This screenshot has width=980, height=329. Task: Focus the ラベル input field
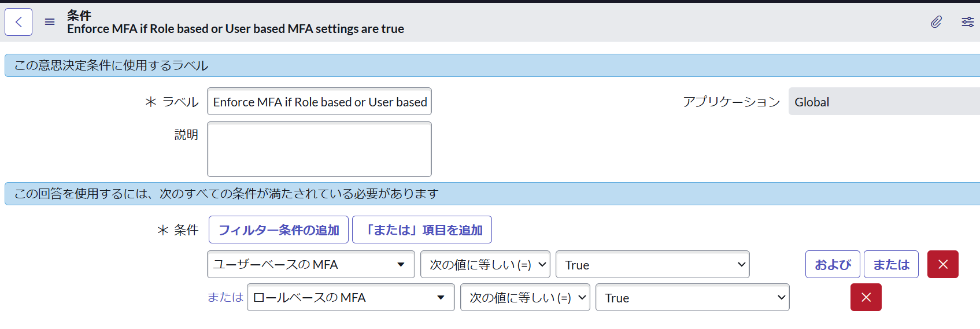(x=319, y=101)
